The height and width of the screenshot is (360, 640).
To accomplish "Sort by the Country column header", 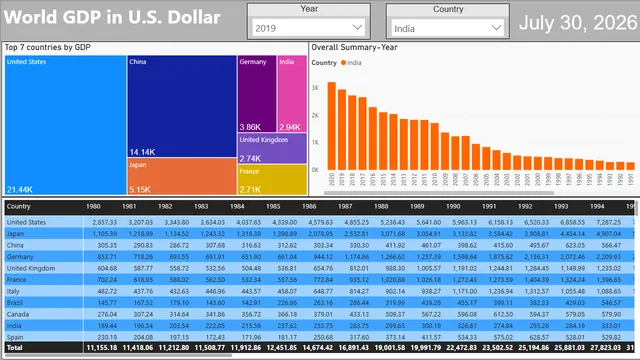I will pos(18,207).
